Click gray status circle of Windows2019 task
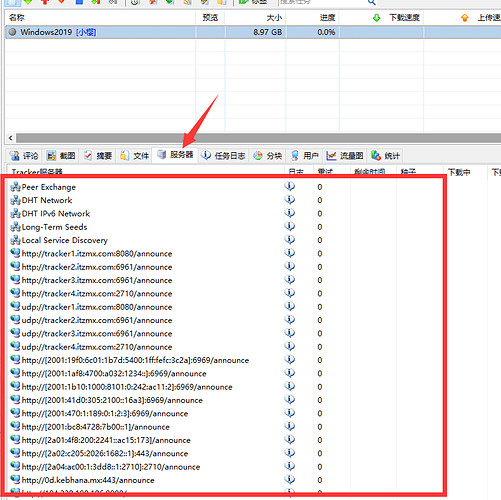Screen dimensions: 501x500 (12, 32)
